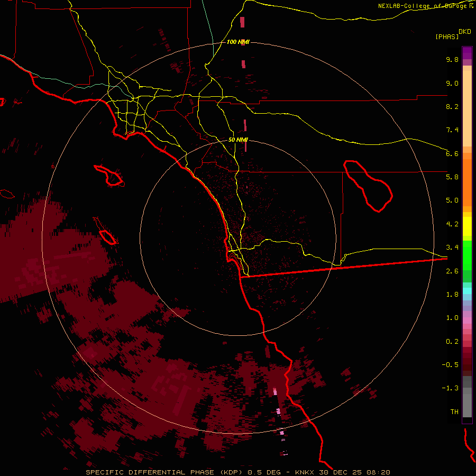The image size is (476, 476).
Task: Click the 7.4 legend value
Action: pos(452,130)
